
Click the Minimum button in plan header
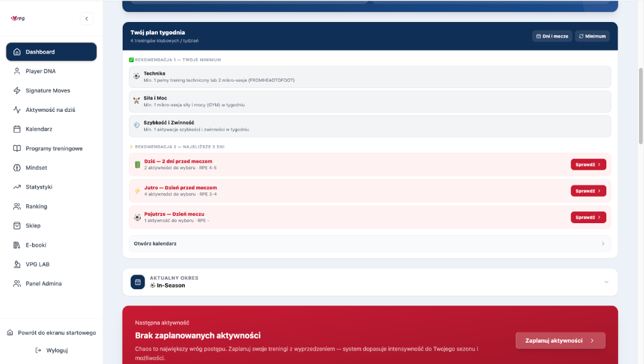click(x=592, y=36)
